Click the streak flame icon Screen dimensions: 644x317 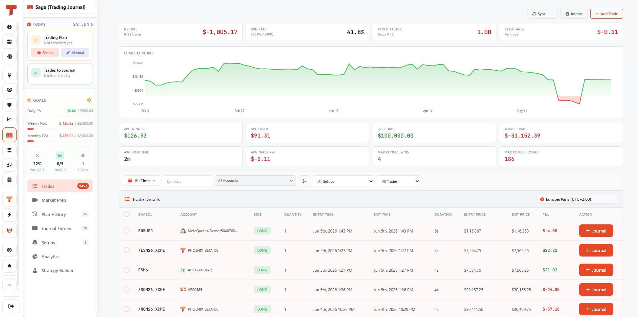coord(83,155)
